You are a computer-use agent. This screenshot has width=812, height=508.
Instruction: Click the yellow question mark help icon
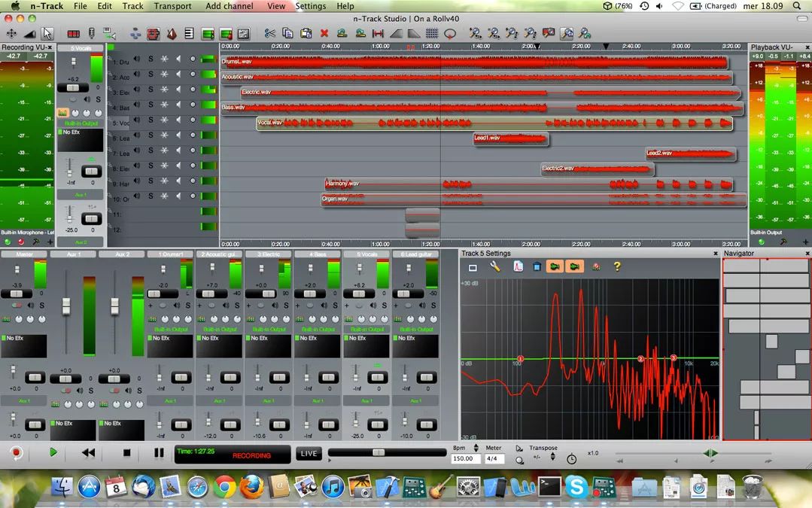[617, 266]
